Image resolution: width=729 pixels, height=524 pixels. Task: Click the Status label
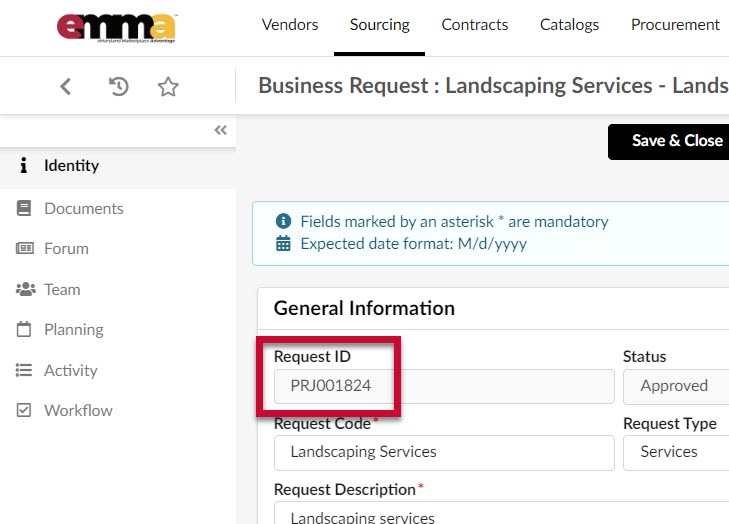coord(644,357)
